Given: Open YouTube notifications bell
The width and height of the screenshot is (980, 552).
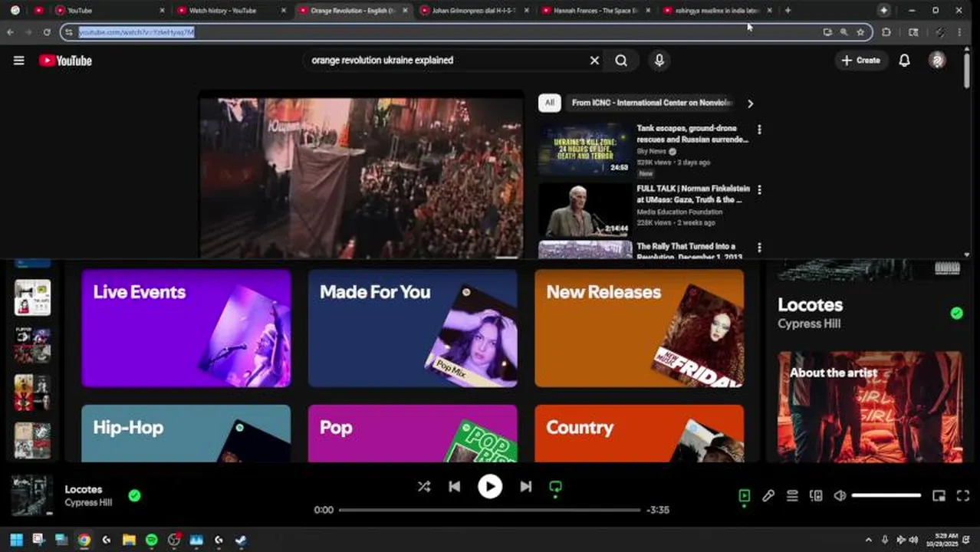Looking at the screenshot, I should tap(904, 61).
